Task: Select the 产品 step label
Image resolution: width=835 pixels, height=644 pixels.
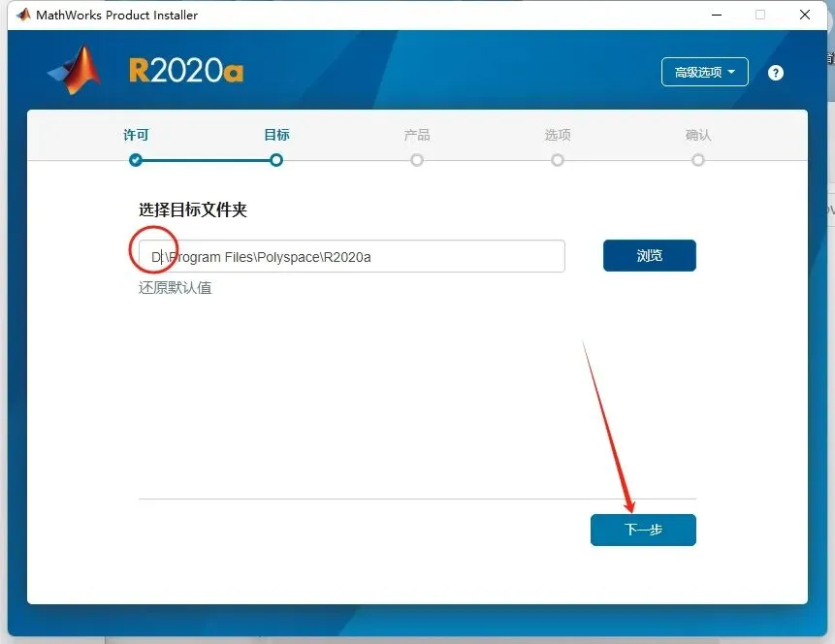Action: [416, 135]
